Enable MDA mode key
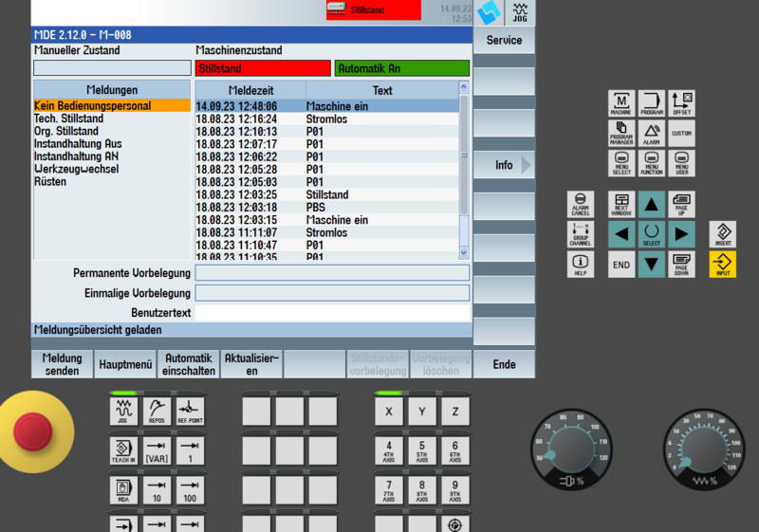 123,490
